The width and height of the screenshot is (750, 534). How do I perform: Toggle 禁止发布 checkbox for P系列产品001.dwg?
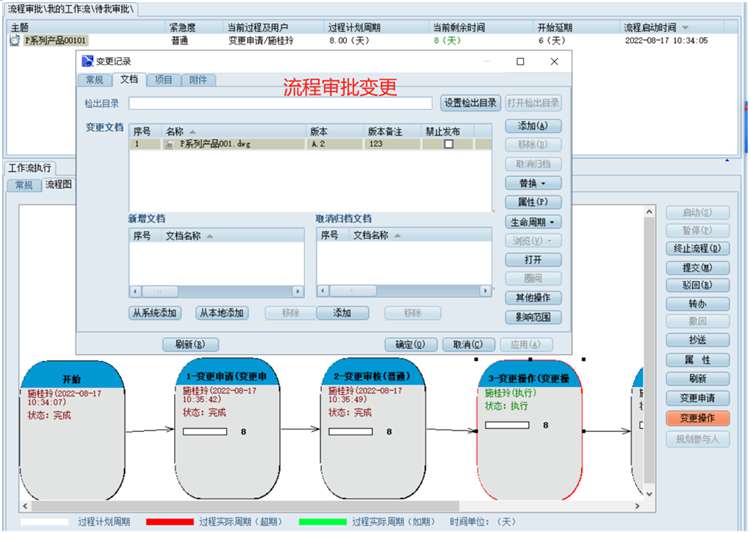pos(448,144)
